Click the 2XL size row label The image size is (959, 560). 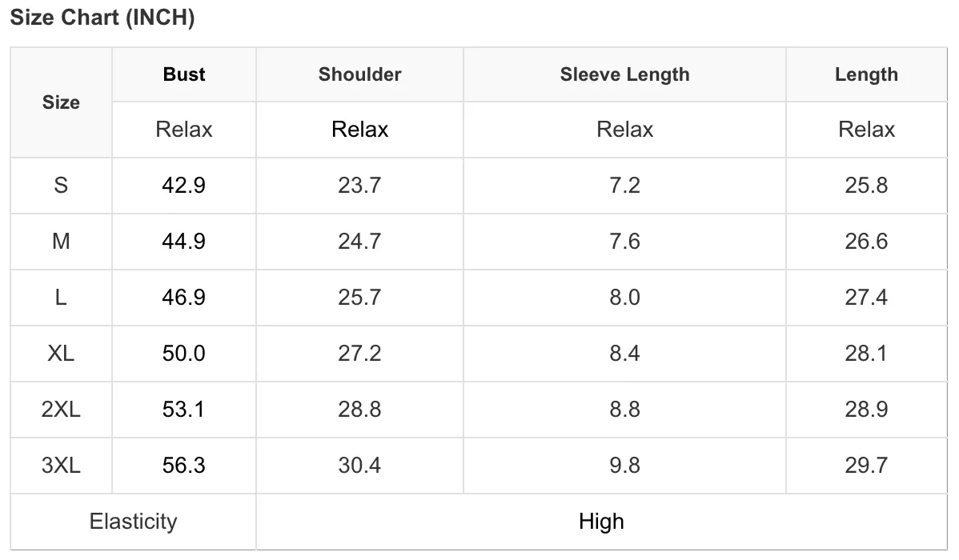(x=61, y=410)
